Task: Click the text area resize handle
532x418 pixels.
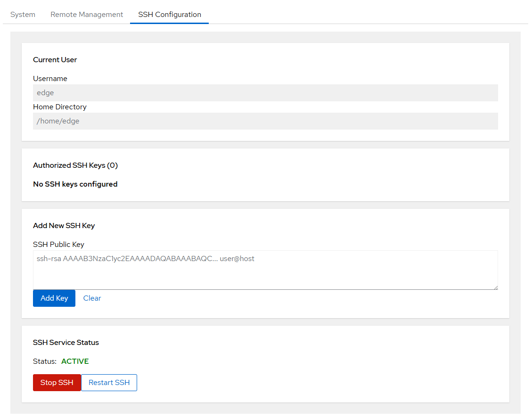Action: (495, 287)
